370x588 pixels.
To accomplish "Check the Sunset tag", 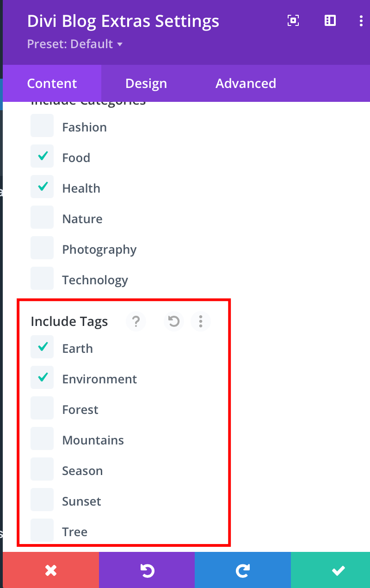I will coord(42,500).
